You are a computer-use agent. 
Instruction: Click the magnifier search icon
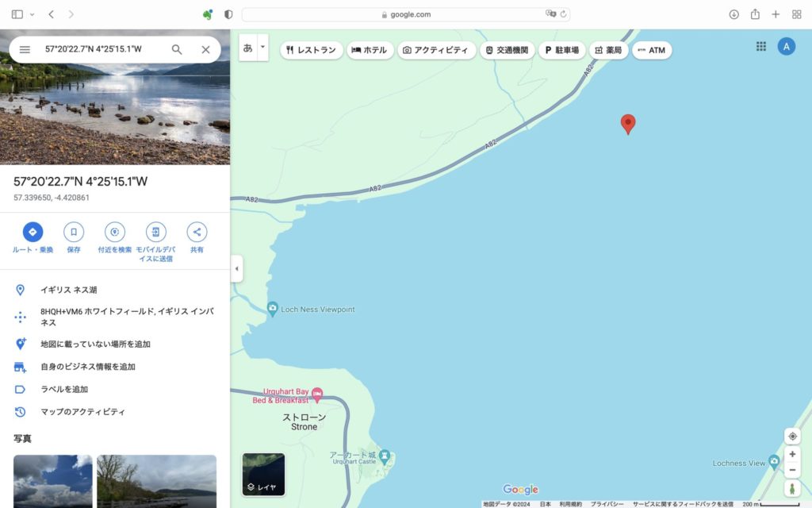pyautogui.click(x=177, y=49)
